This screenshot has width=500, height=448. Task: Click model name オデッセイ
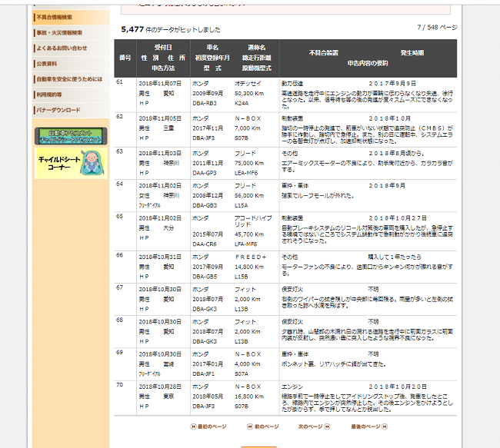click(248, 84)
